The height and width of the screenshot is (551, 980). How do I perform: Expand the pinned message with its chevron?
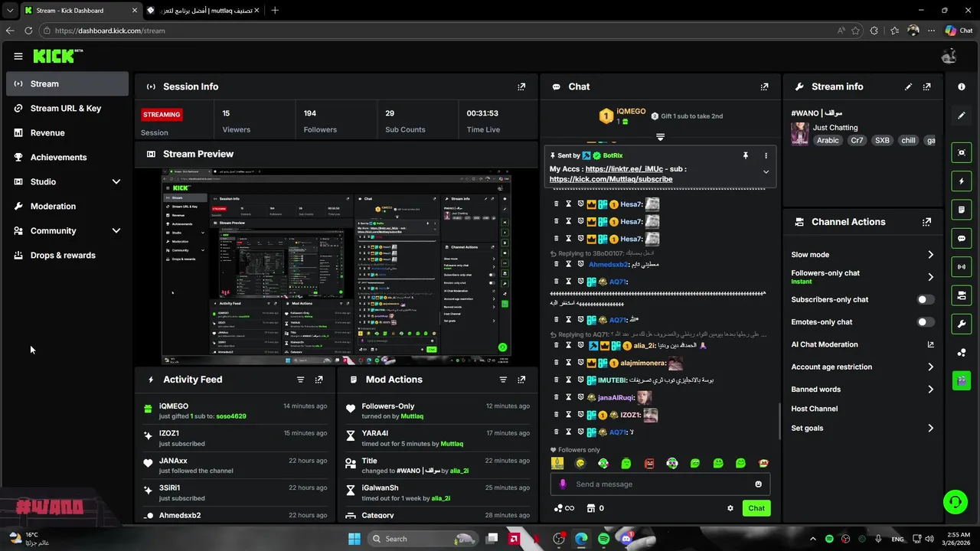coord(766,172)
